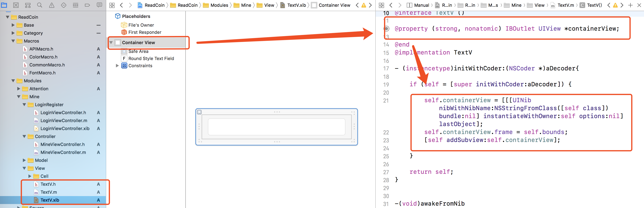Open APIMacro.h file
Image resolution: width=644 pixels, height=208 pixels.
point(41,49)
